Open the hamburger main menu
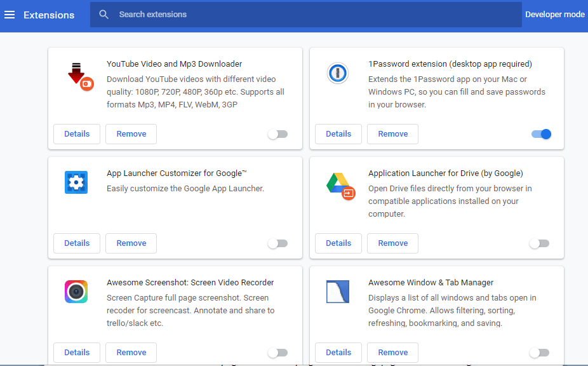Viewport: 588px width, 366px height. point(10,15)
